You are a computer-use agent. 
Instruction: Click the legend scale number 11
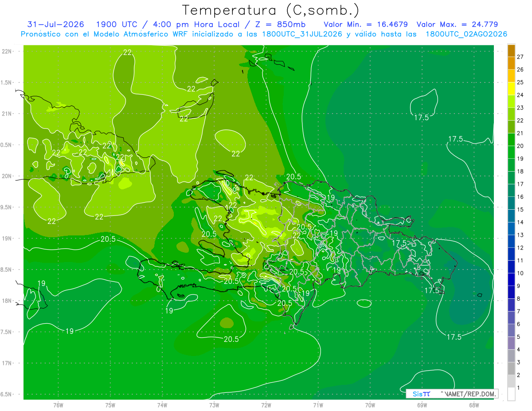tap(520, 261)
